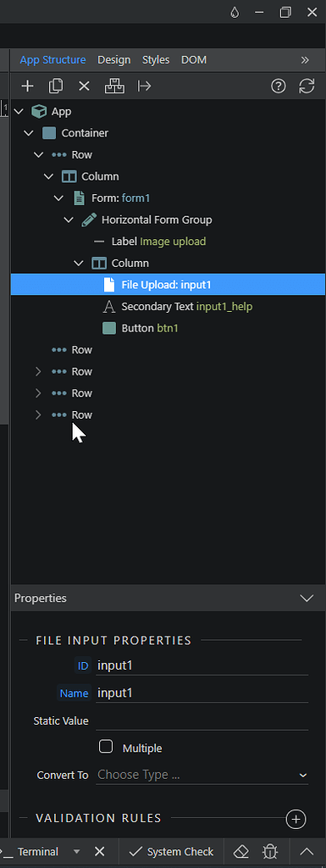Refresh the App Structure tree

coord(307,86)
